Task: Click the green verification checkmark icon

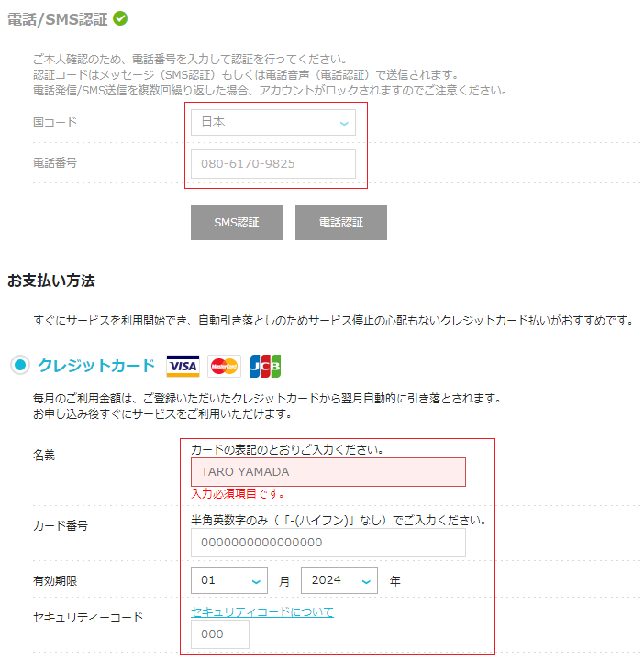Action: click(120, 18)
